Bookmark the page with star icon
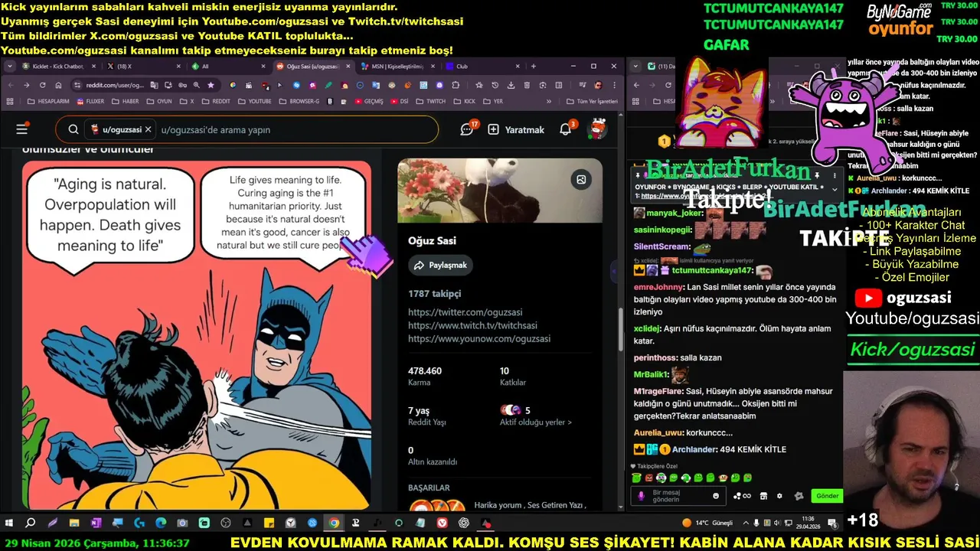Screen dimensions: 980x551 coord(211,85)
